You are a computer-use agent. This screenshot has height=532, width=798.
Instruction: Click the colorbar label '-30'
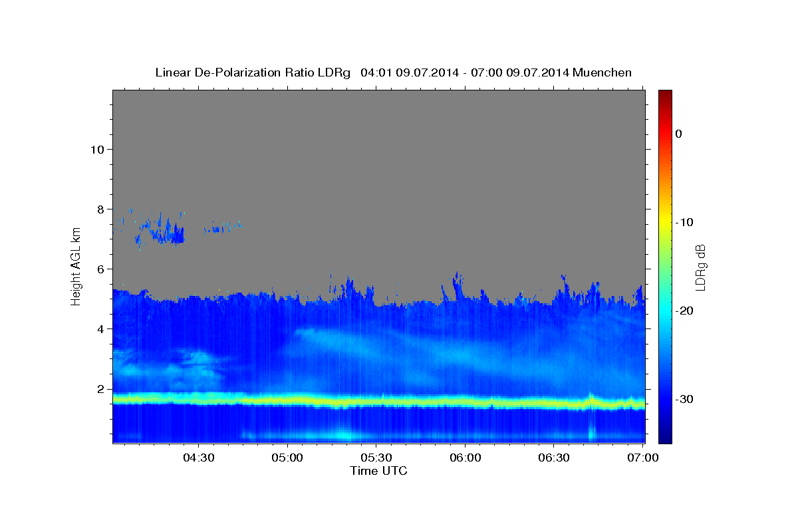(x=684, y=399)
